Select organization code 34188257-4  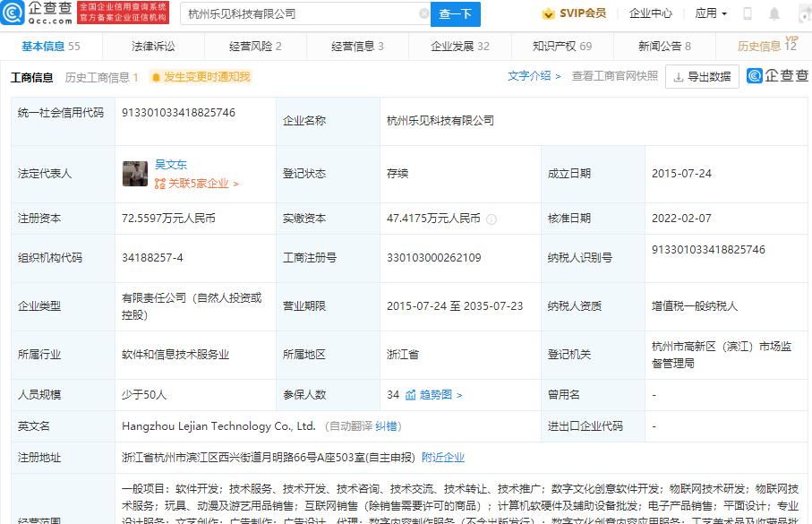152,258
